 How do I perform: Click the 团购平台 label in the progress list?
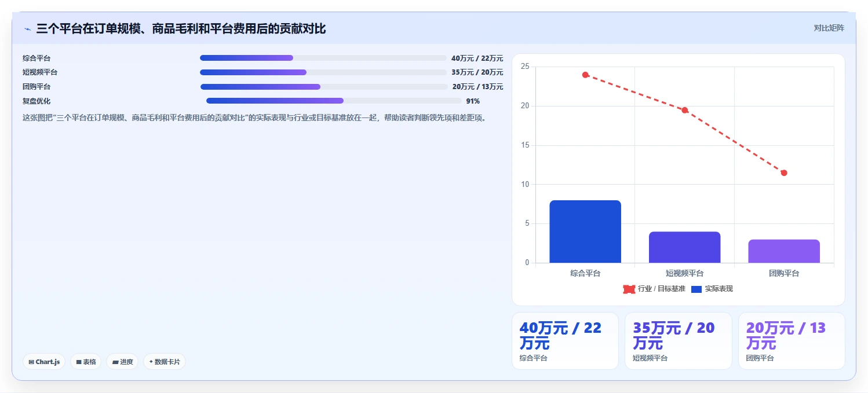pyautogui.click(x=37, y=87)
